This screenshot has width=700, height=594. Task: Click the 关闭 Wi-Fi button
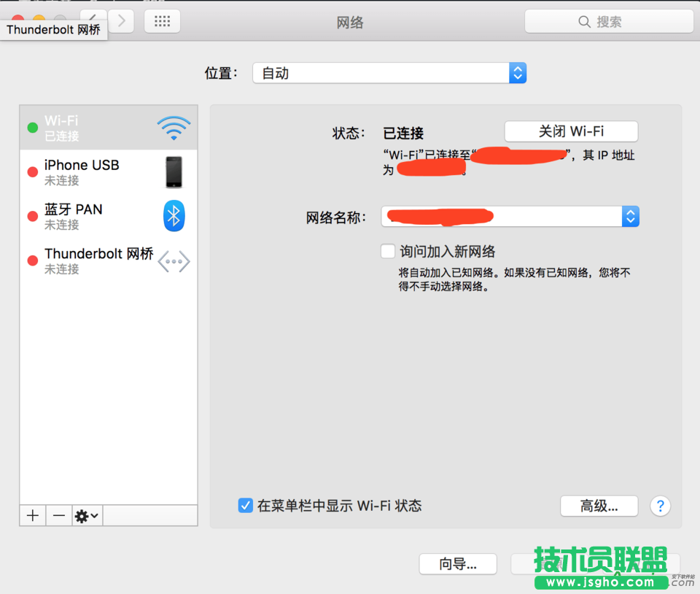click(x=571, y=131)
